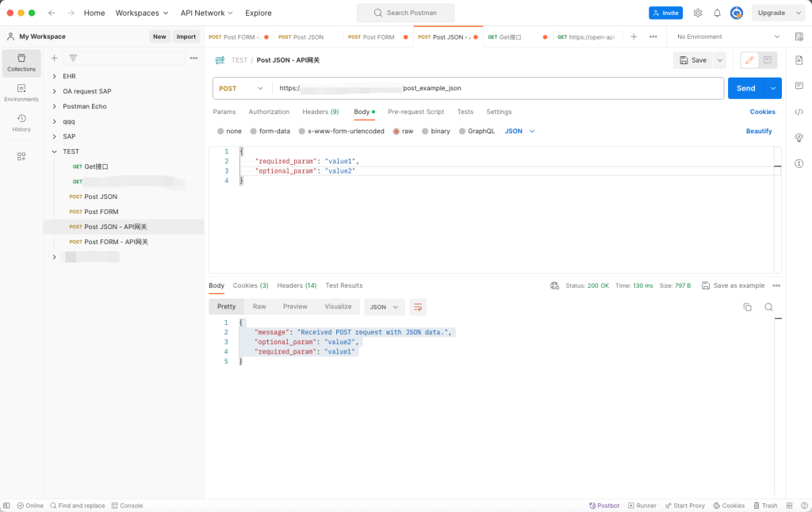Viewport: 812px width, 512px height.
Task: Collapse the TEST collection
Action: [x=54, y=151]
